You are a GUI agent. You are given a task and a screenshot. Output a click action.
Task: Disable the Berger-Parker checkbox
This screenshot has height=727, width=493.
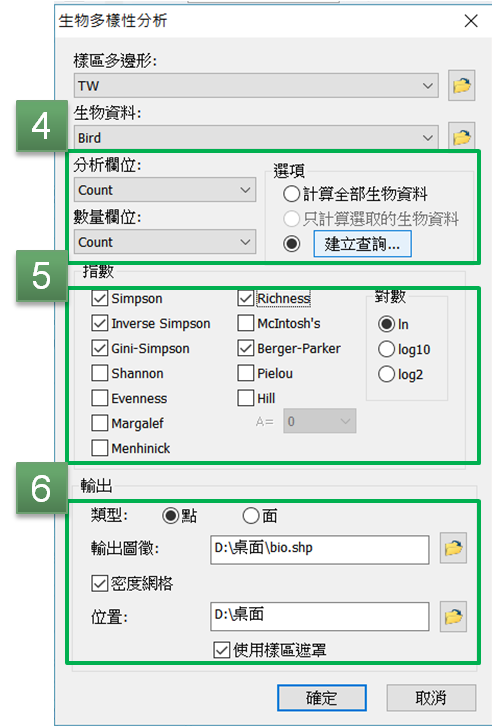click(246, 348)
